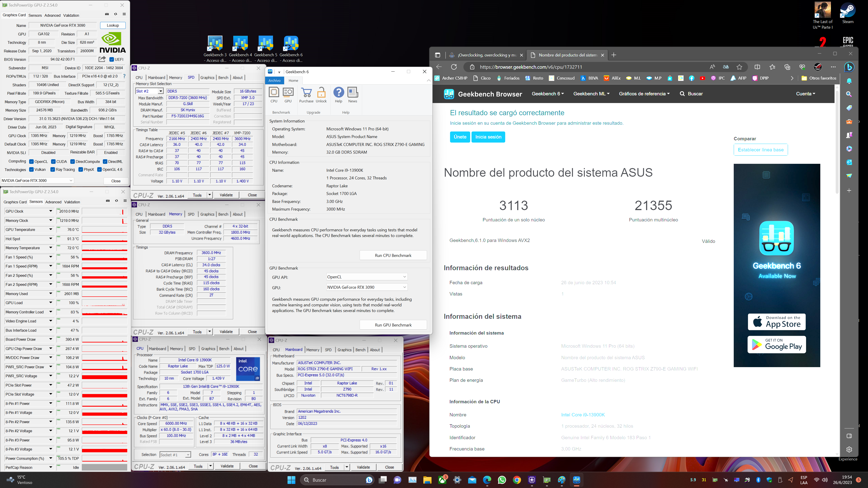The height and width of the screenshot is (488, 868).
Task: Switch to Graphics Card tab in GPU-Z Sensors window
Action: [x=15, y=202]
